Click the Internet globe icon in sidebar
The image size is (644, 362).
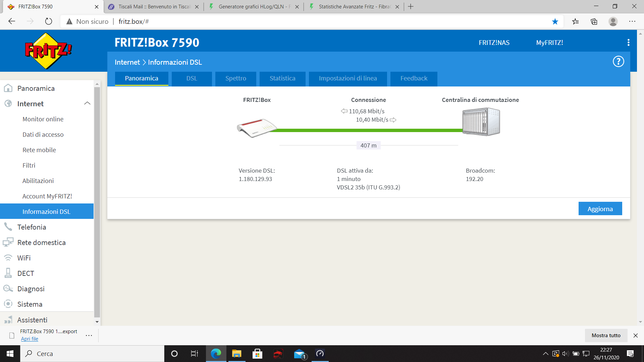click(x=8, y=104)
